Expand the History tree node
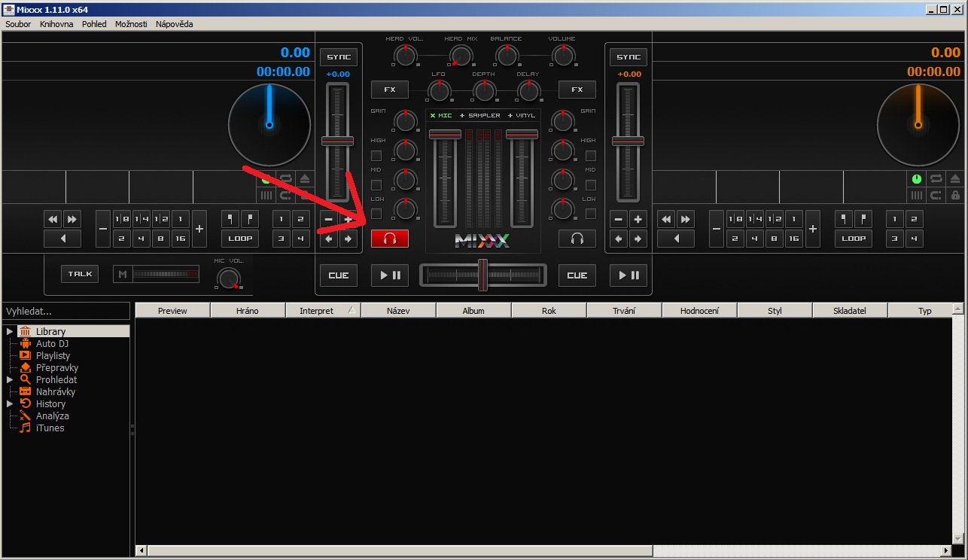 coord(10,403)
